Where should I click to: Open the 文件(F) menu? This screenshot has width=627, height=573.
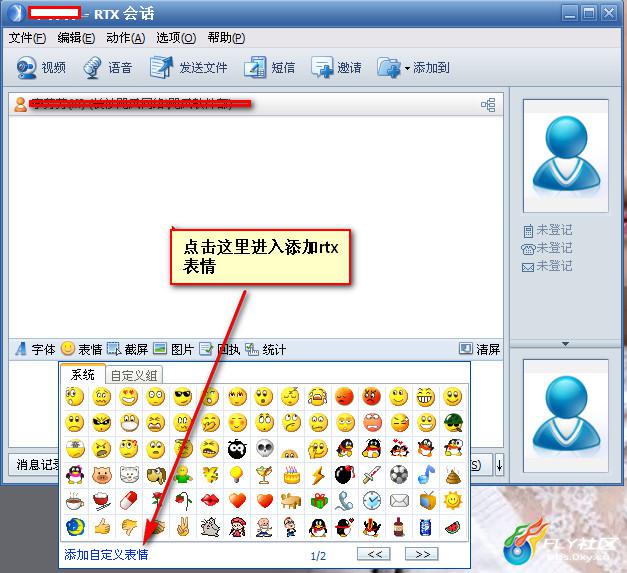[27, 38]
